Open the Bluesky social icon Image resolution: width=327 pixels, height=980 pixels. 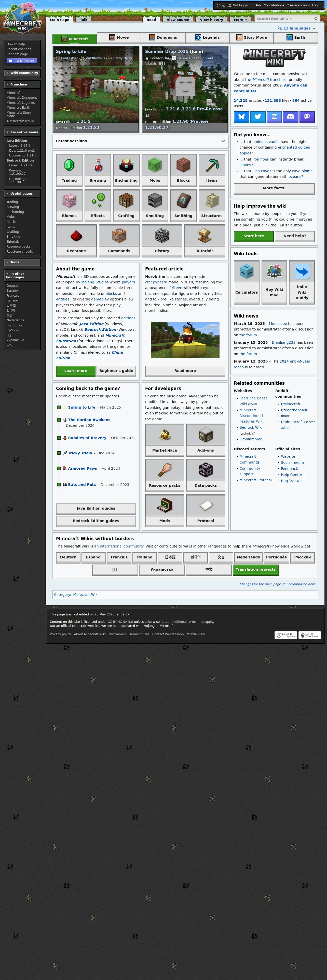coord(241,117)
